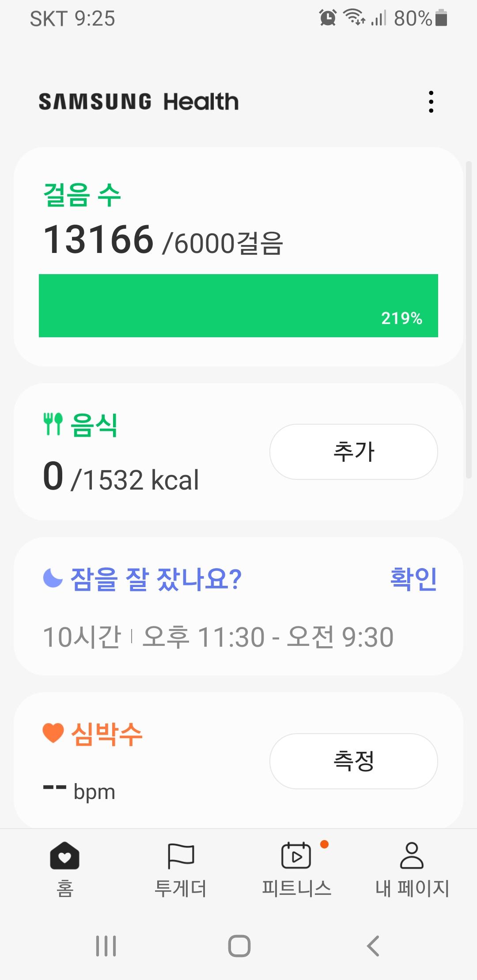Tap the My Page person icon
The image size is (477, 980).
point(412,856)
